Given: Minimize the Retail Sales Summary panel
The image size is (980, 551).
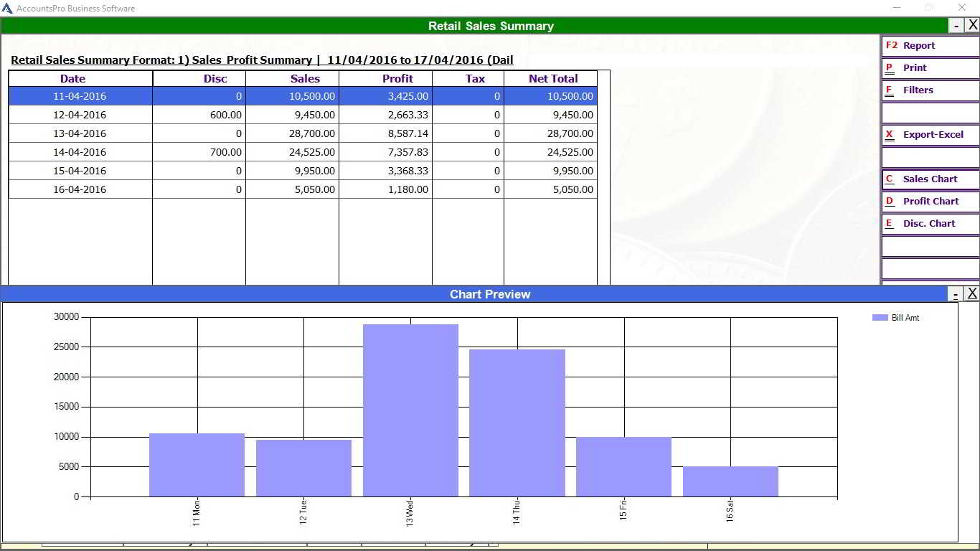Looking at the screenshot, I should [956, 26].
